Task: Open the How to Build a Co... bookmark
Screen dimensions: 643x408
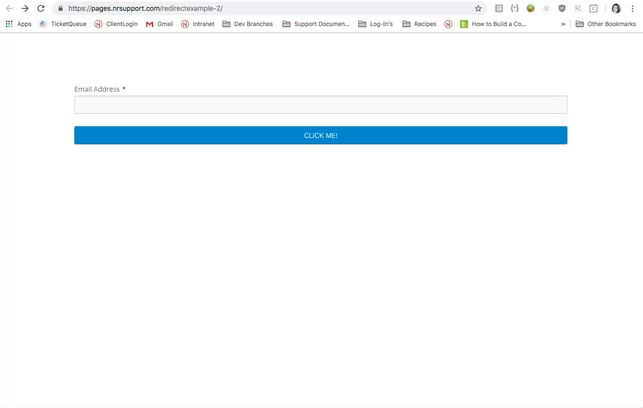Action: coord(493,24)
